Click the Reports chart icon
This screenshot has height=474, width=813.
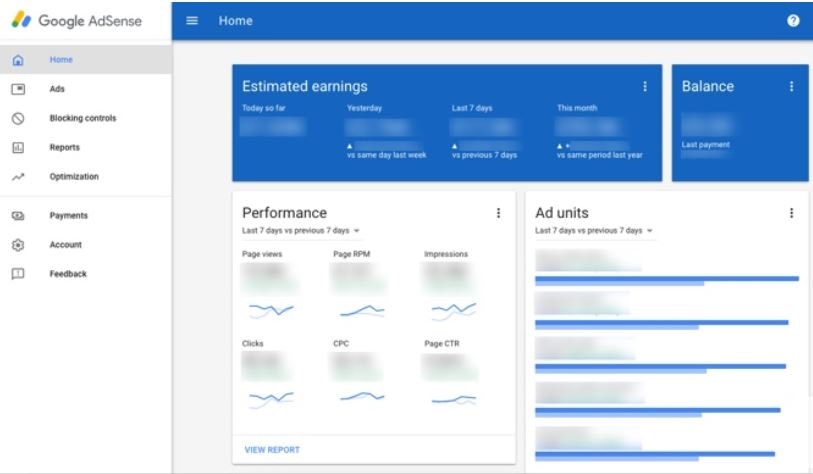(x=18, y=147)
